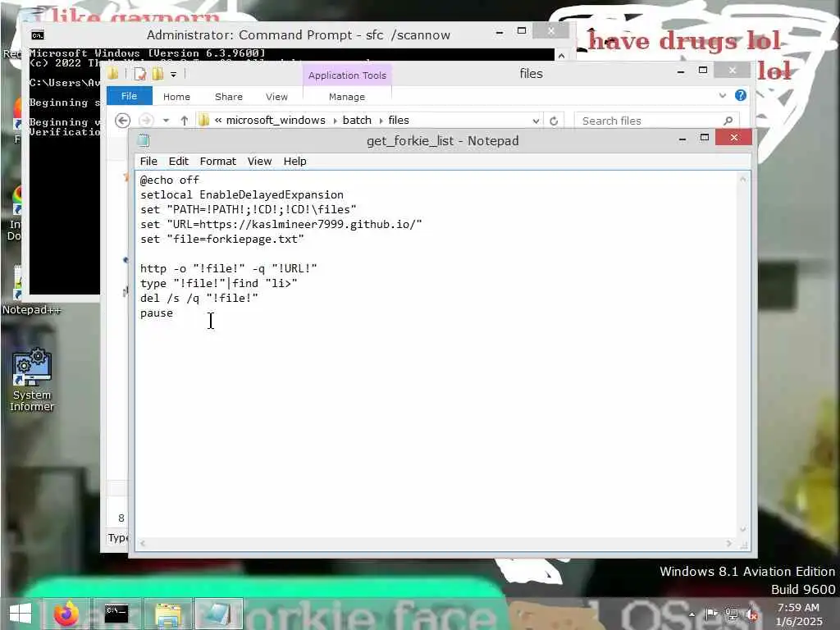Switch to File Explorer on taskbar

pyautogui.click(x=168, y=614)
